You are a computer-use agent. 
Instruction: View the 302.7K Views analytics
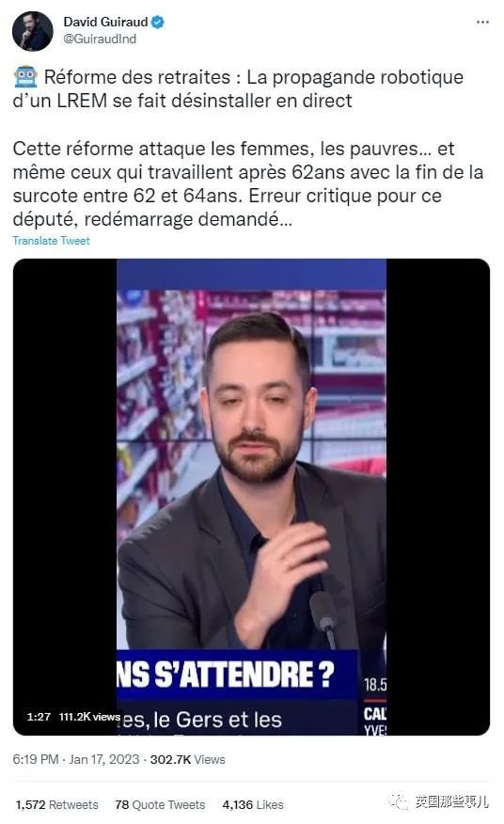pos(188,759)
